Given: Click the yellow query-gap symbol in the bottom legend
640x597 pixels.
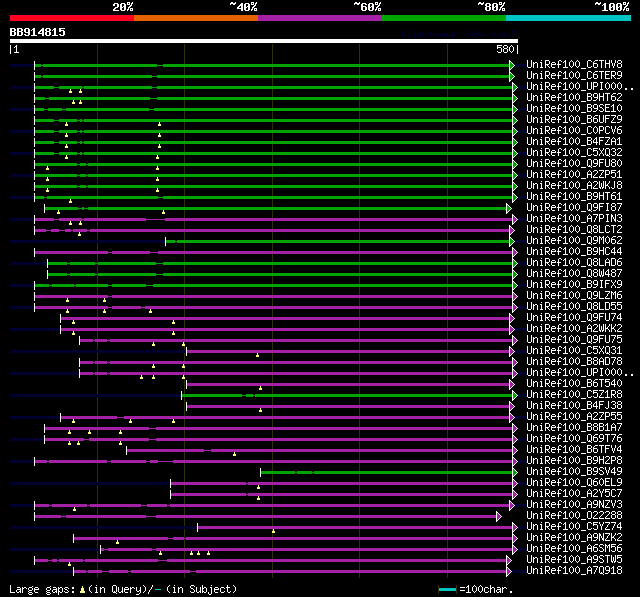Looking at the screenshot, I should (x=82, y=589).
